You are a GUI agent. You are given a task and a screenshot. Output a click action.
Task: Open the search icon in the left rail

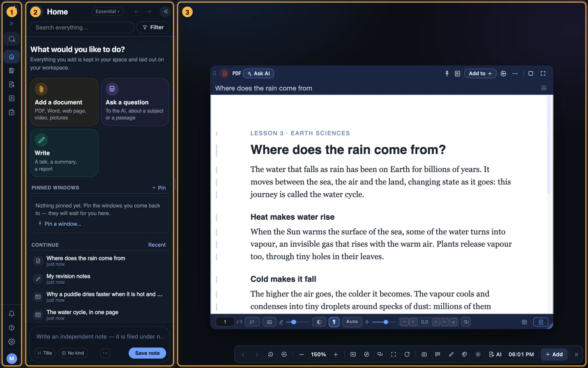click(12, 39)
